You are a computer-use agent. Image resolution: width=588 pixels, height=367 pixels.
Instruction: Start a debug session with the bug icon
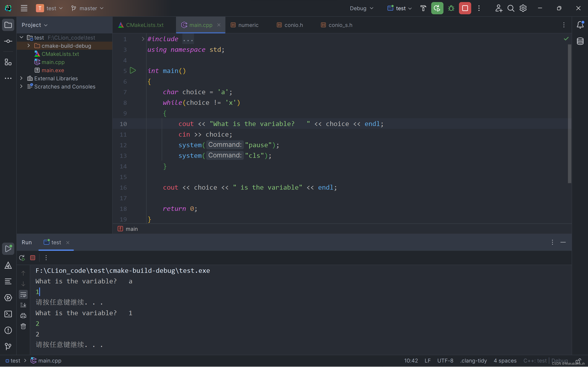pyautogui.click(x=451, y=8)
